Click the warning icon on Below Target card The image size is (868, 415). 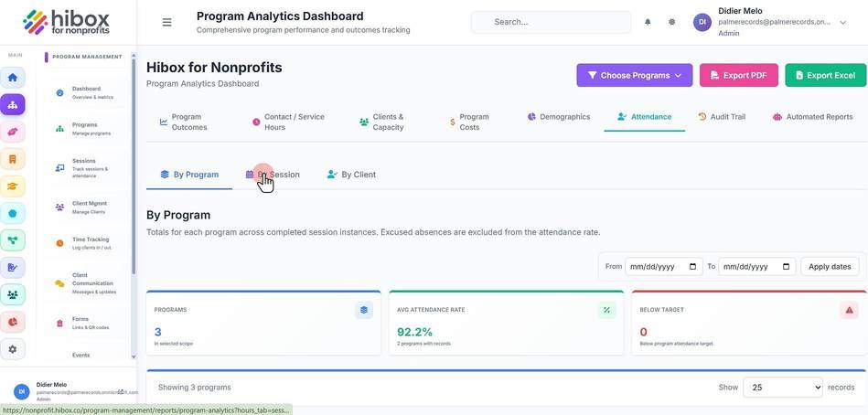[849, 310]
